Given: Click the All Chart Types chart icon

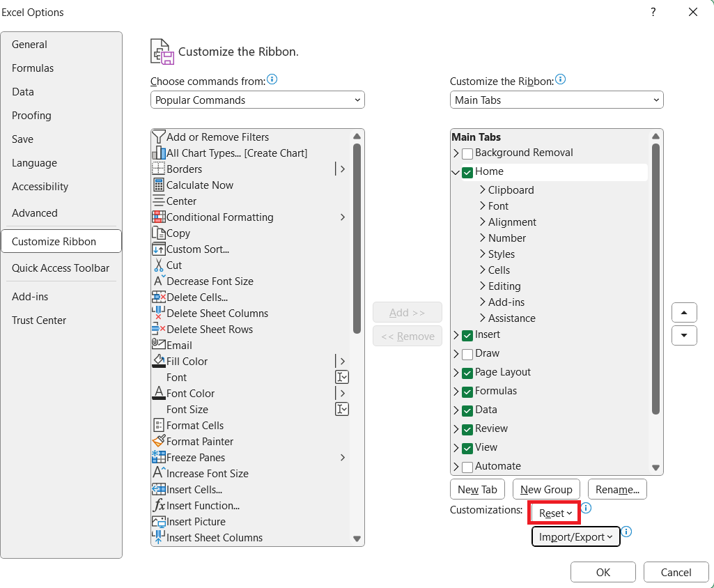Looking at the screenshot, I should pos(158,153).
